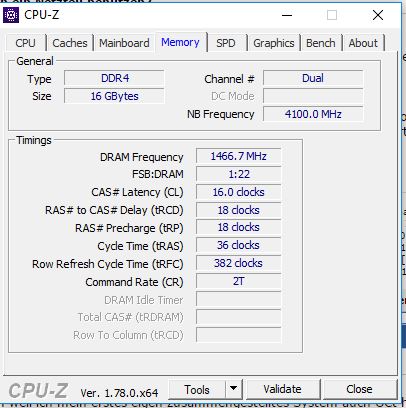Click the Validate button

(282, 389)
